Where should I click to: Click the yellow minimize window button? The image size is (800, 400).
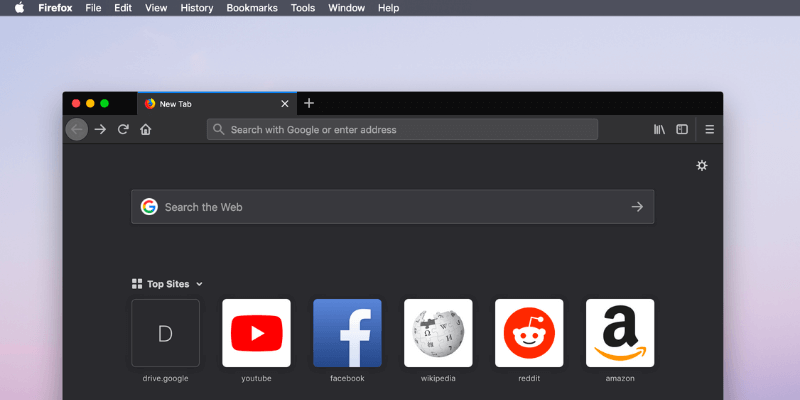(90, 104)
